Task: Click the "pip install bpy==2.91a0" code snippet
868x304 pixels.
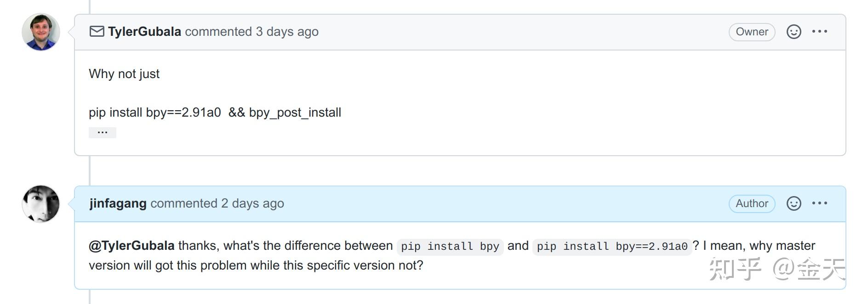Action: click(x=612, y=247)
